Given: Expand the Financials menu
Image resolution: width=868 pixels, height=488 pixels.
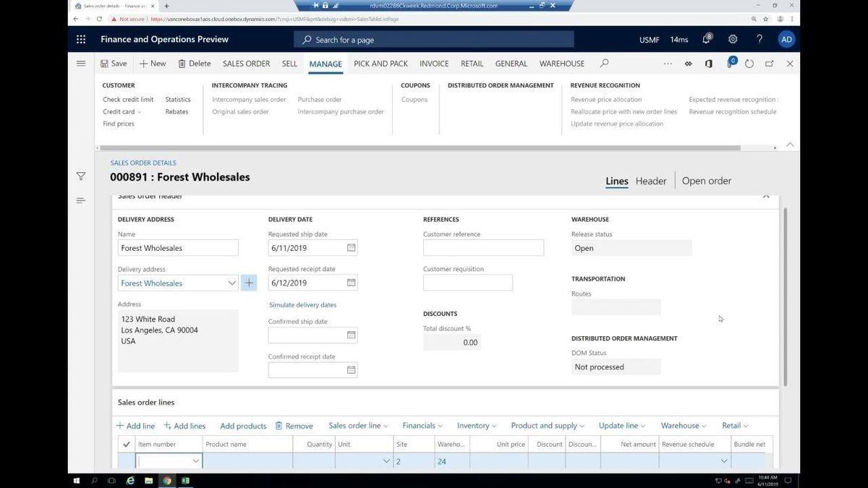Looking at the screenshot, I should 422,426.
